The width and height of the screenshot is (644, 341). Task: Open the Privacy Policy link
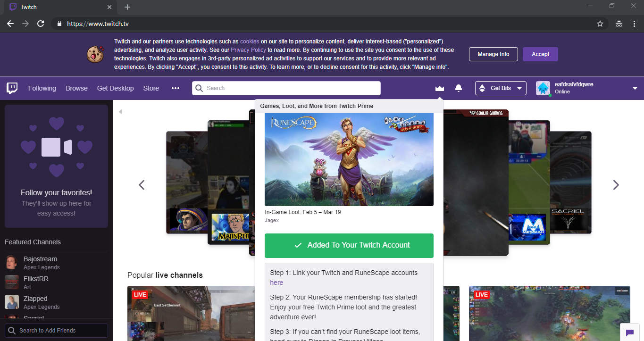click(x=249, y=50)
